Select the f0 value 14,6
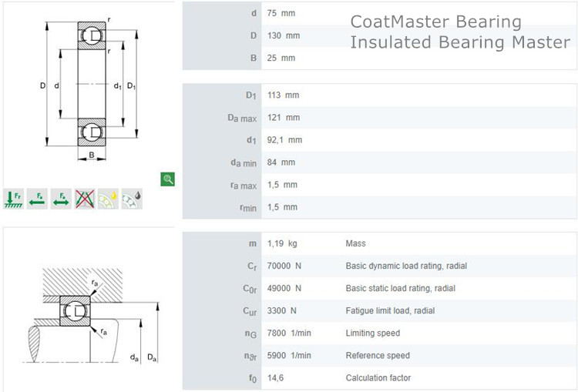578x392 pixels. (275, 378)
